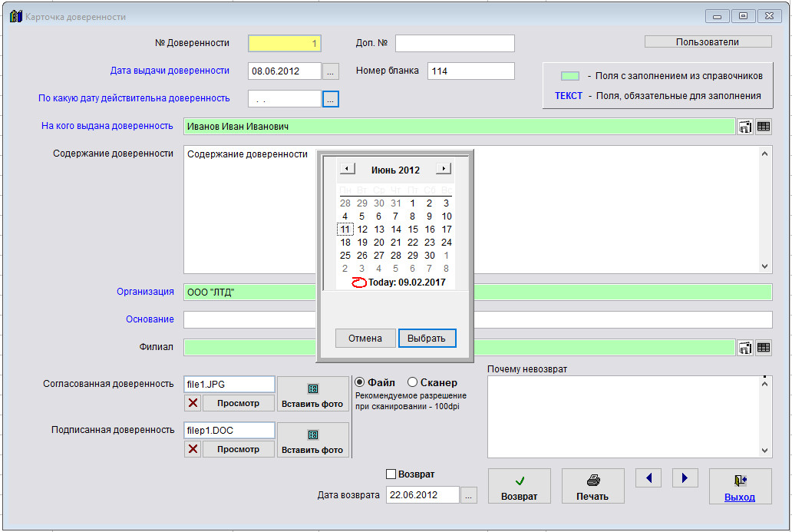Click the Печать button

coord(593,486)
